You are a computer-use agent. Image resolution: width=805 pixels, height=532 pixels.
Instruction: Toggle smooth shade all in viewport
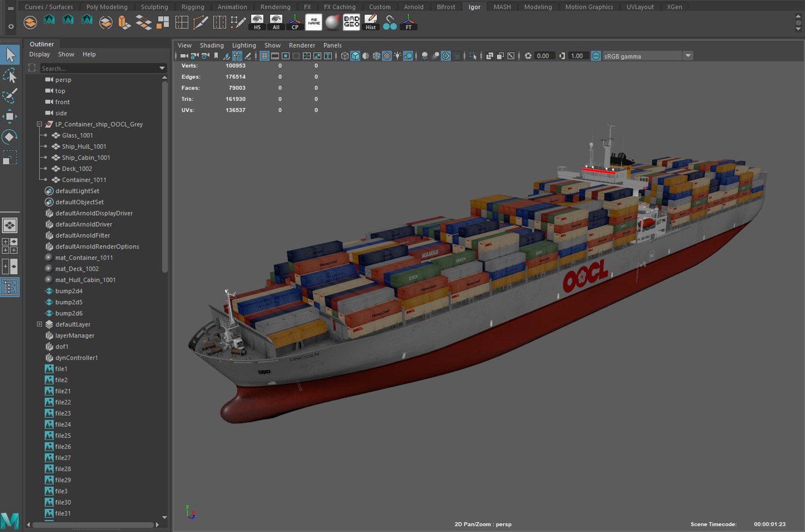[355, 56]
